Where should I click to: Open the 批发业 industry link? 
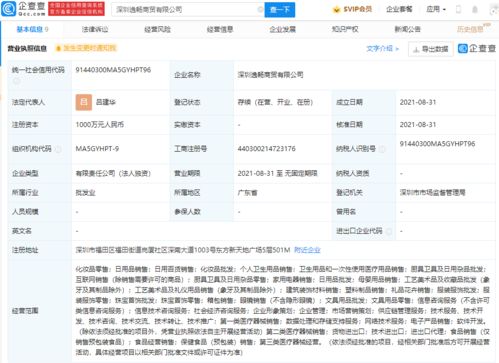(x=85, y=193)
